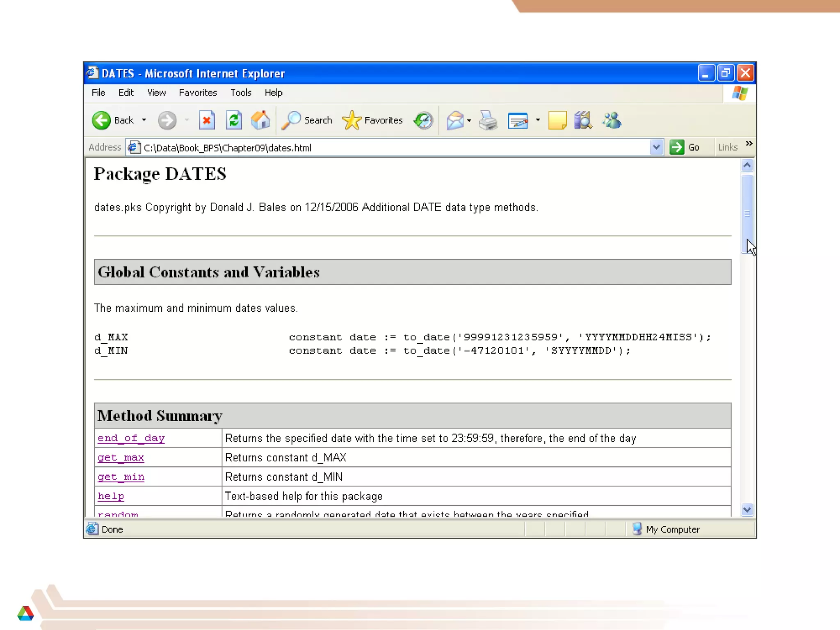Open the File menu
This screenshot has height=630, width=840.
(x=98, y=93)
